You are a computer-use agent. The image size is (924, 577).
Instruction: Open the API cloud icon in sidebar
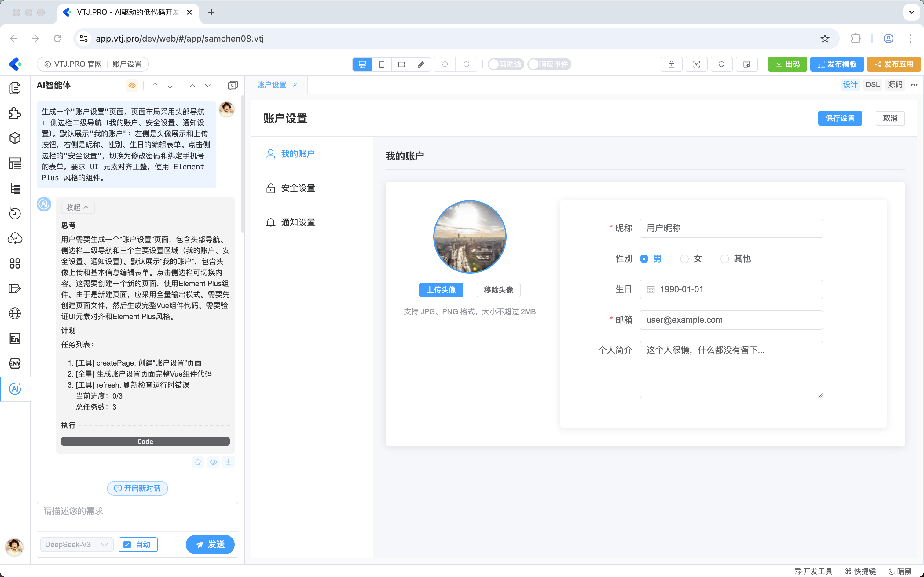tap(15, 238)
